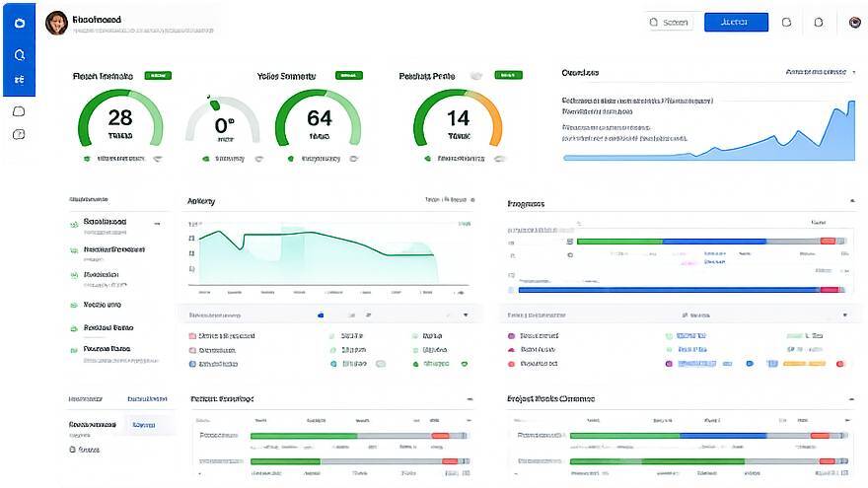
Task: Open the profile avatar at the top right corner
Action: pyautogui.click(x=855, y=22)
